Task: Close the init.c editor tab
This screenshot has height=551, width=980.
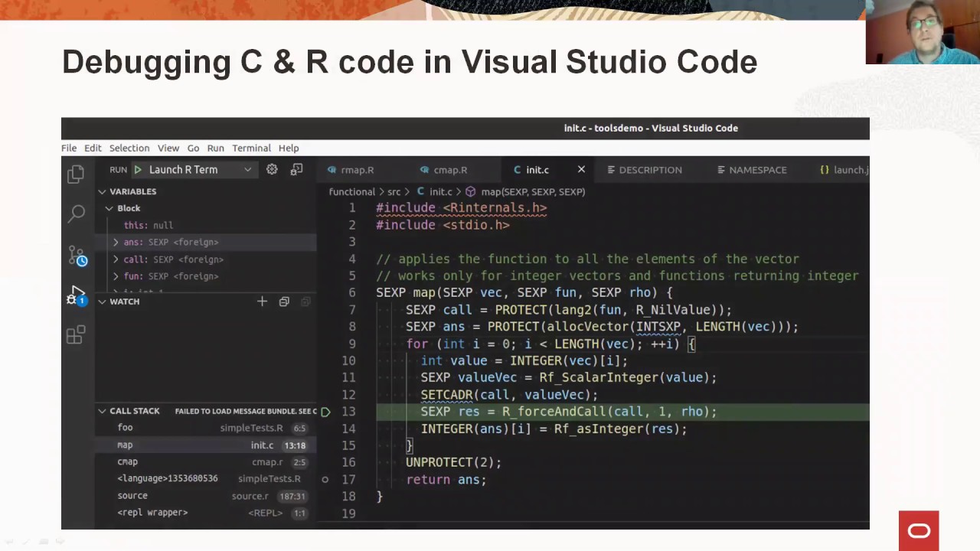Action: (581, 170)
